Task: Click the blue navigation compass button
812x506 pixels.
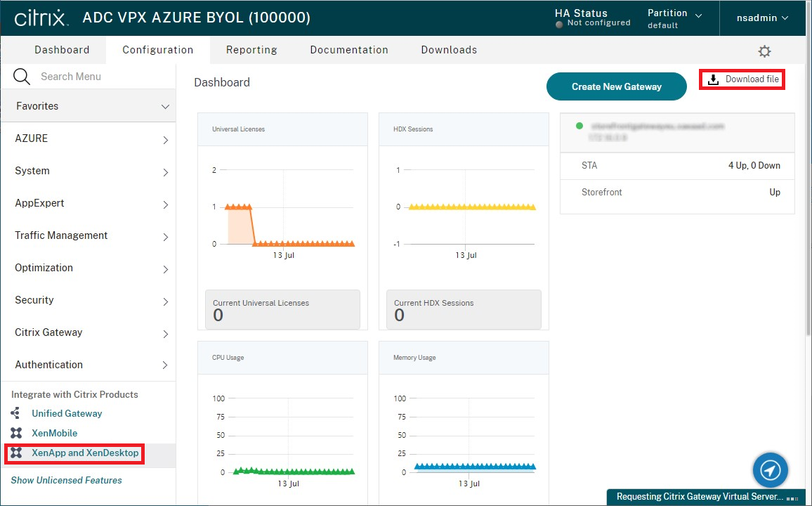Action: [770, 470]
